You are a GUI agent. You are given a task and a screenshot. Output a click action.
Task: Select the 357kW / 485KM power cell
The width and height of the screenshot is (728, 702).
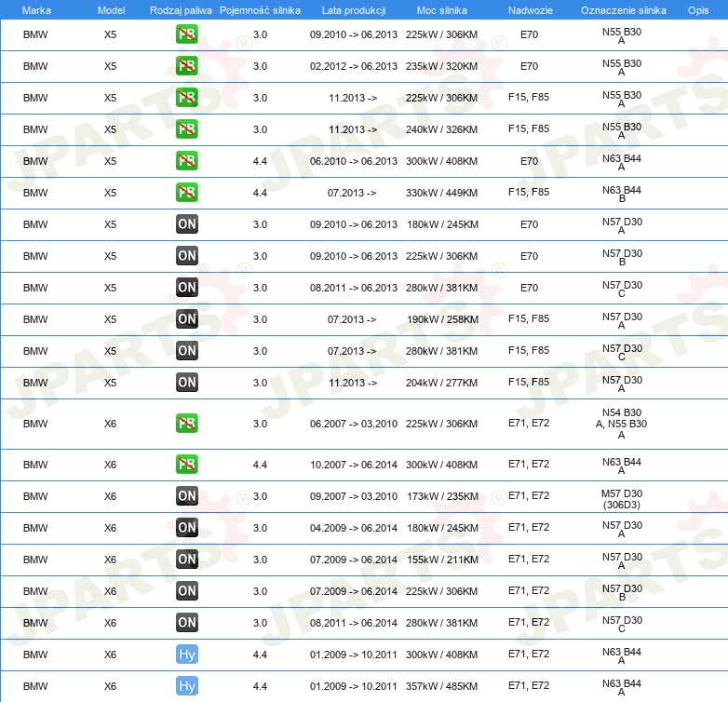click(x=441, y=686)
